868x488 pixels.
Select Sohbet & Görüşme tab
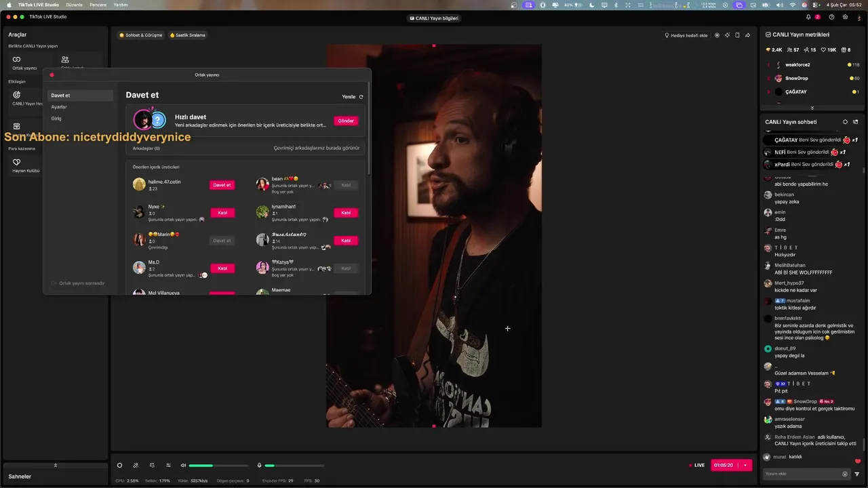coord(141,35)
